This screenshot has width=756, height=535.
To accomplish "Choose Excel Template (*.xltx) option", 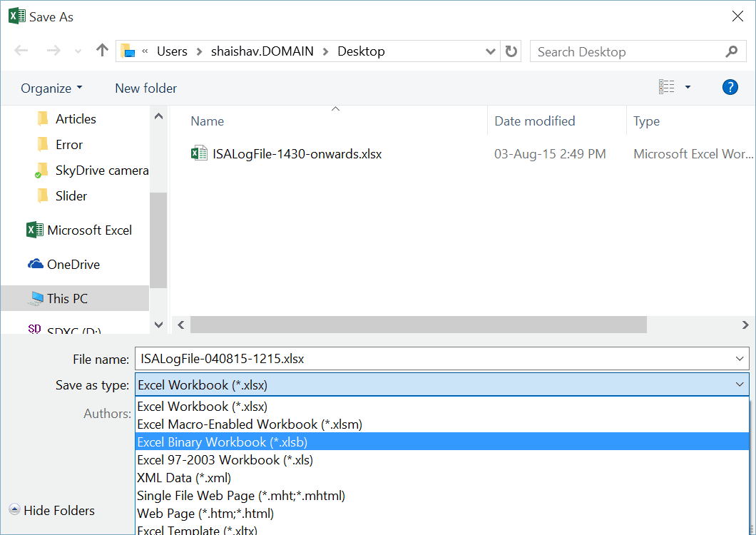I will pos(442,529).
